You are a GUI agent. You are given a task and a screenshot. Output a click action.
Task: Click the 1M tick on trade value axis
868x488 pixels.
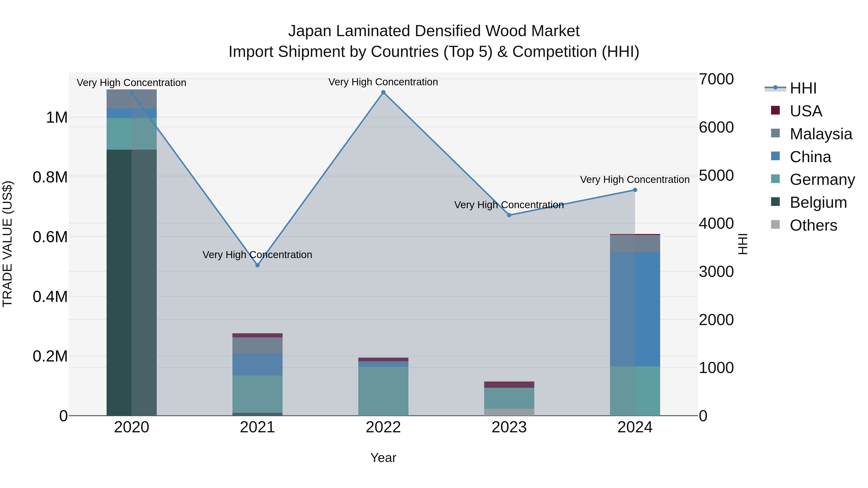tap(57, 118)
